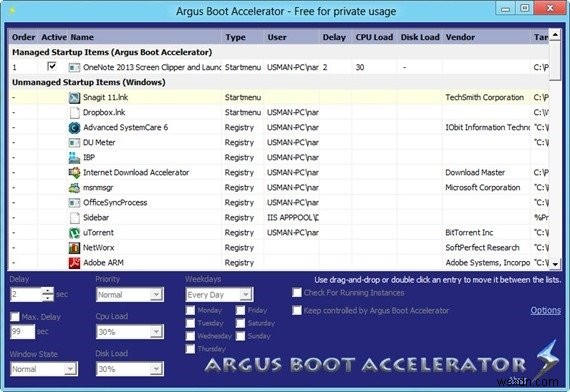Screen dimensions: 570x392
Task: Select the uTorrent row name
Action: point(98,233)
